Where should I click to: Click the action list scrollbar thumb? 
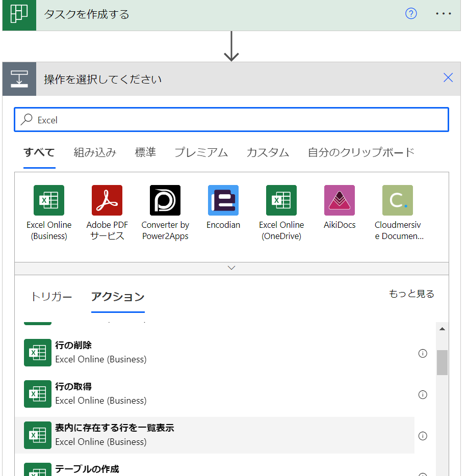[x=442, y=362]
